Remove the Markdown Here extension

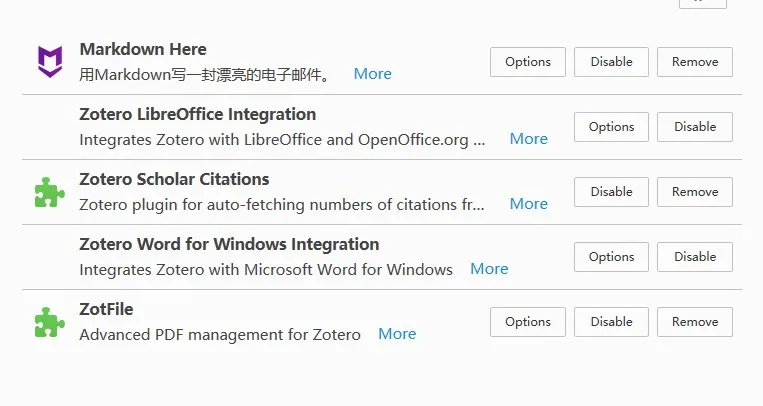pos(695,62)
